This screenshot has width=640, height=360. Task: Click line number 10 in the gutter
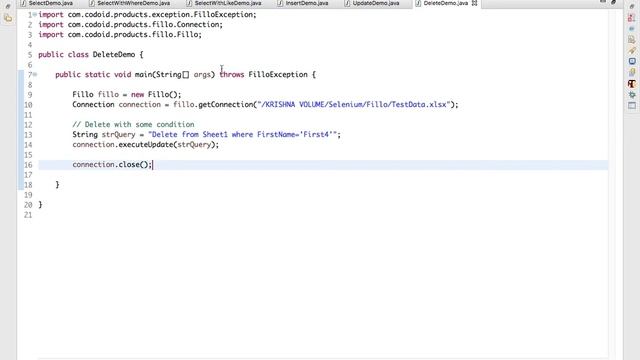click(28, 105)
